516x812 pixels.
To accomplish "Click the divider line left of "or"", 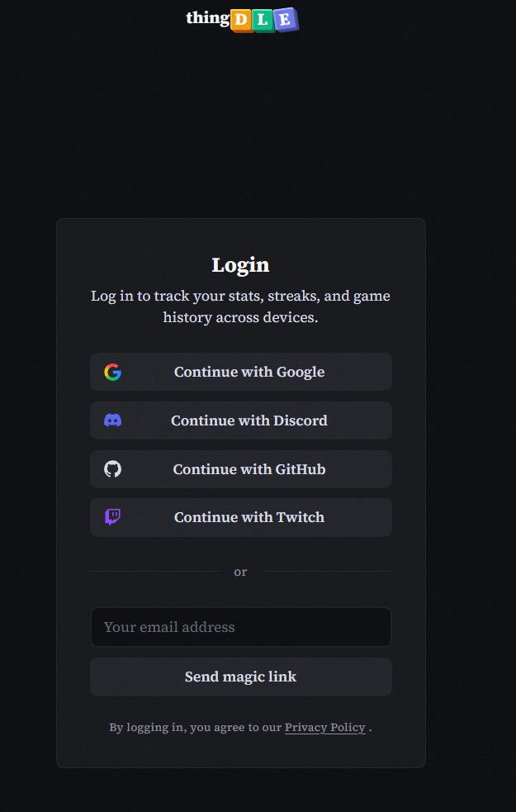I will [155, 572].
